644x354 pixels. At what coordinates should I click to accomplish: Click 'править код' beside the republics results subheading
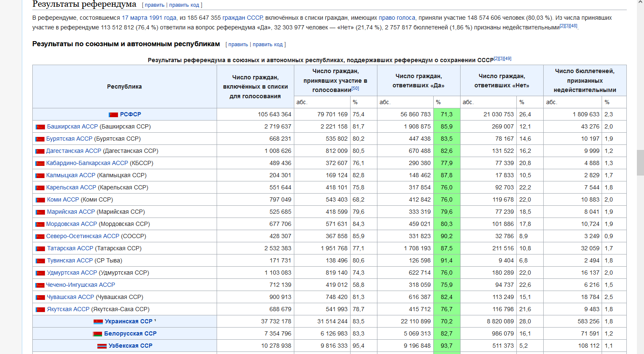click(267, 45)
